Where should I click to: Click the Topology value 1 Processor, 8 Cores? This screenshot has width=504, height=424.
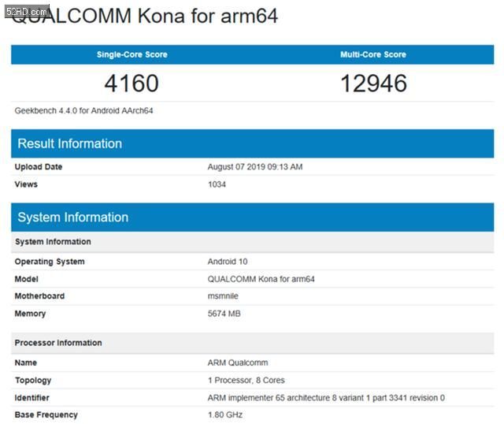pos(247,380)
